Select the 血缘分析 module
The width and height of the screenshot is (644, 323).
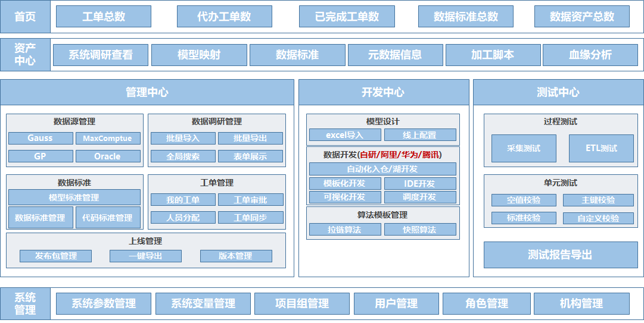pyautogui.click(x=590, y=55)
